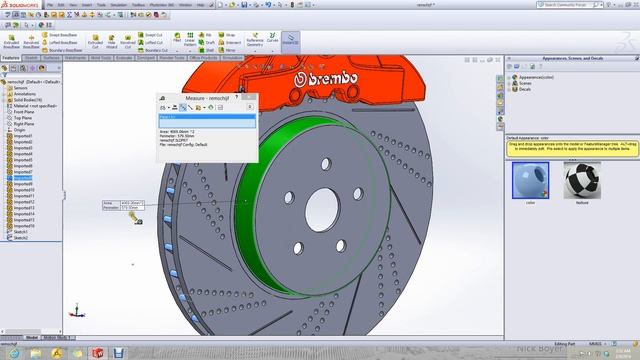Choose the Swept Cut tool
The image size is (640, 360).
pos(150,35)
